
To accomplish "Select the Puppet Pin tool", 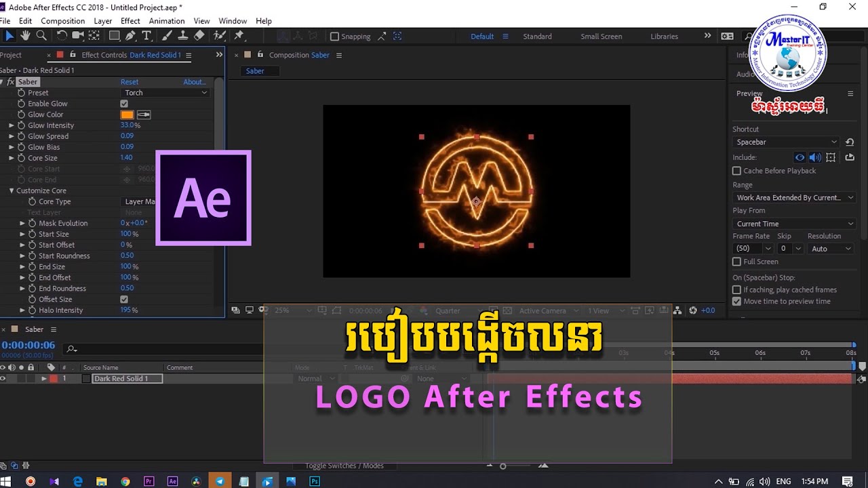I will [x=239, y=36].
